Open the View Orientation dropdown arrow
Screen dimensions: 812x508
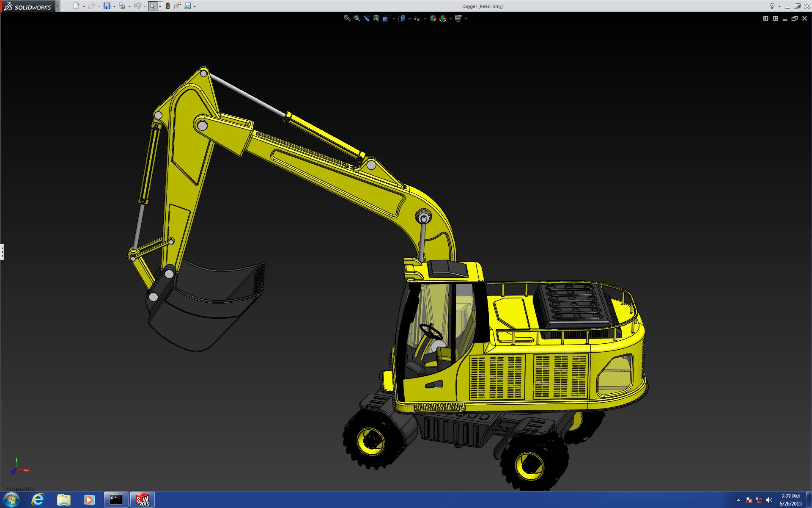[394, 19]
